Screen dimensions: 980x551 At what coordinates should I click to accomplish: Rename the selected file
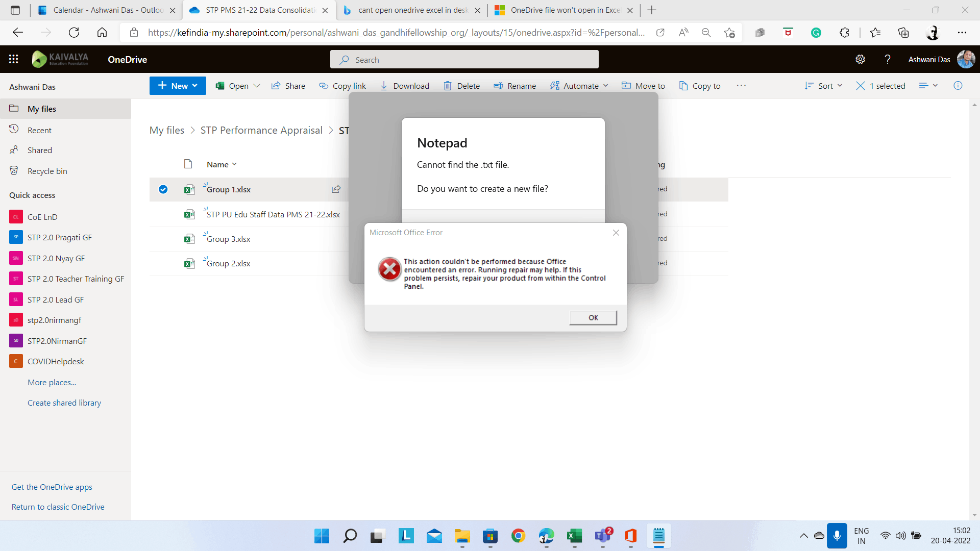[x=514, y=86]
